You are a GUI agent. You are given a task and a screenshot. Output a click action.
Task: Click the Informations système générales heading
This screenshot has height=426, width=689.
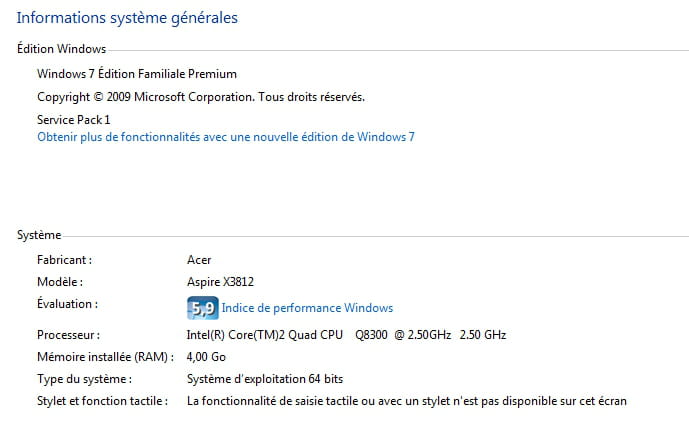127,18
